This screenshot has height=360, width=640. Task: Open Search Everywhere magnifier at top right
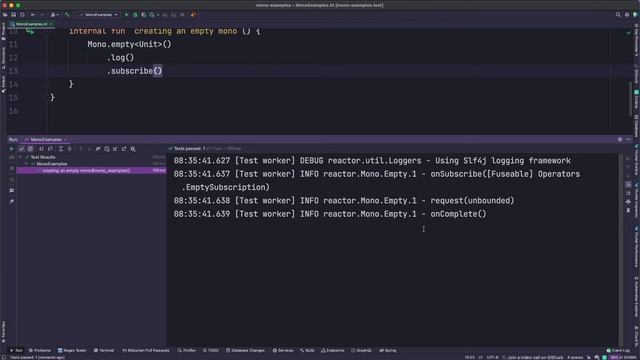618,15
